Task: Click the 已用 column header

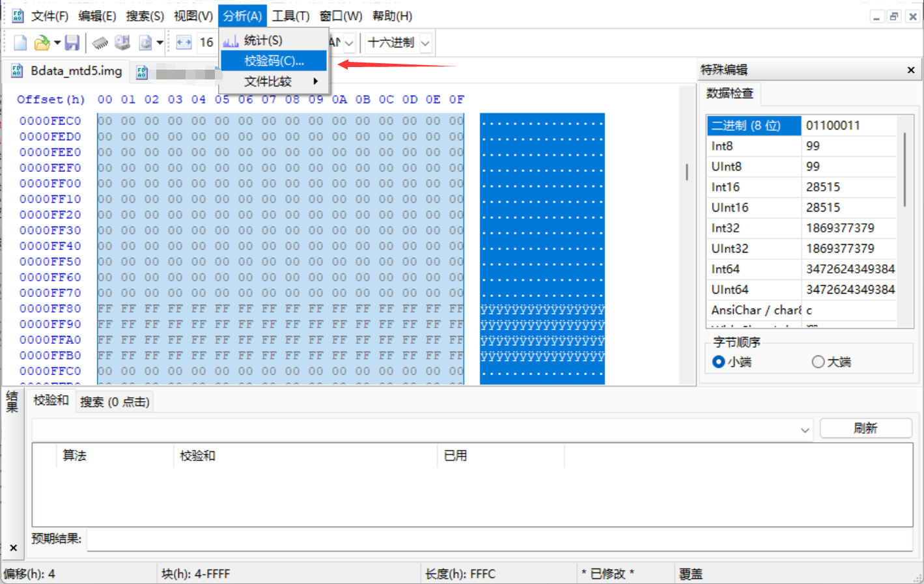Action: (x=501, y=456)
